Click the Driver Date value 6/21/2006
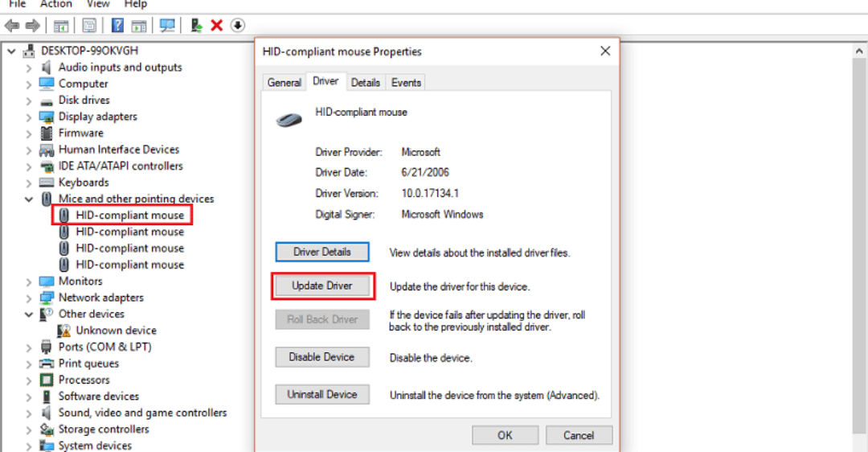Viewport: 868px width, 452px height. 425,172
